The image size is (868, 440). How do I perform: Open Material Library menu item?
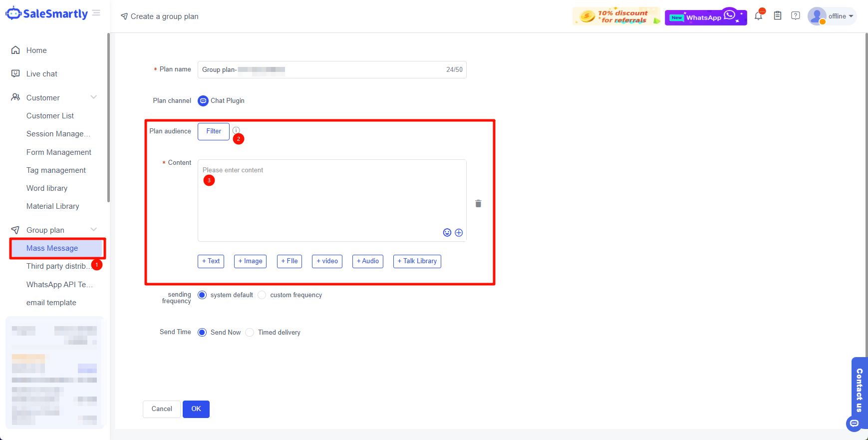[x=53, y=206]
